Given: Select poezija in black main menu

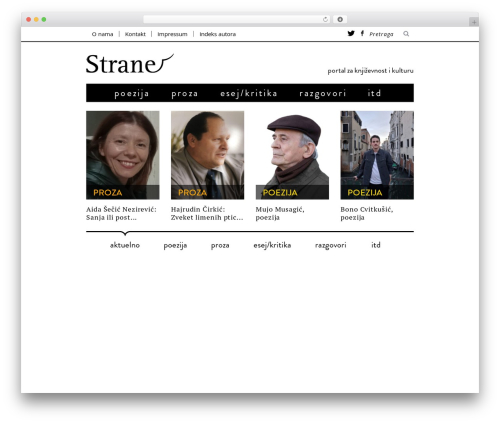Looking at the screenshot, I should [x=132, y=93].
